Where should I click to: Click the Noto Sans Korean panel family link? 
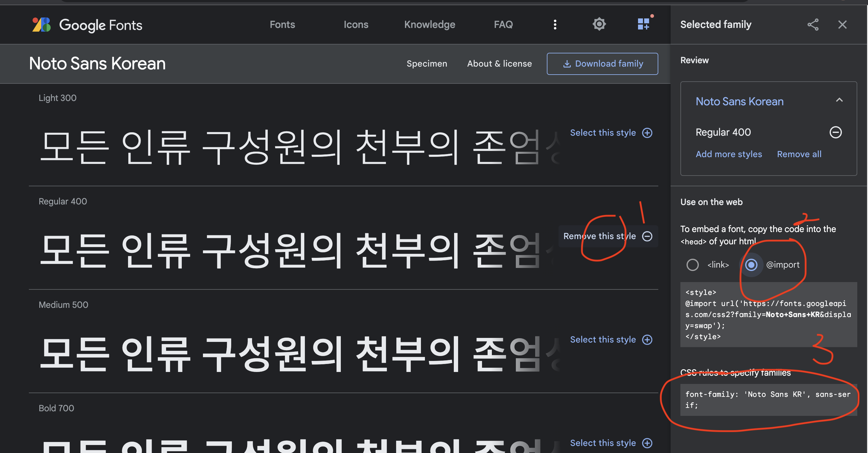[x=740, y=101]
